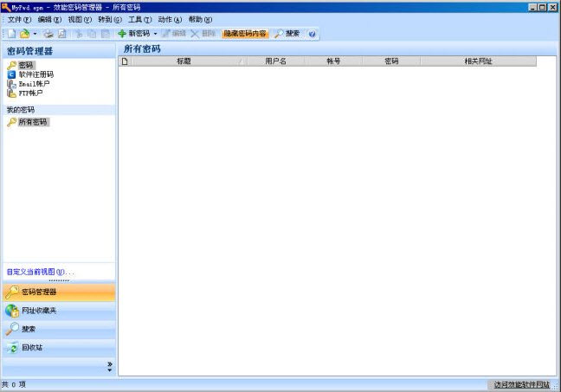Click the 共 0 项 status text
561x392 pixels.
(14, 384)
